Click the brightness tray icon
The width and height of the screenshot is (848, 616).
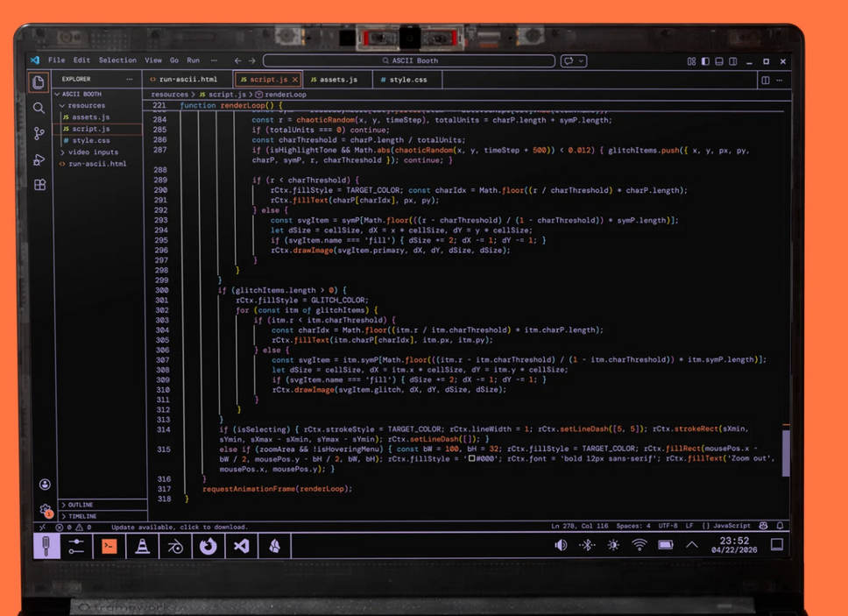coord(613,545)
